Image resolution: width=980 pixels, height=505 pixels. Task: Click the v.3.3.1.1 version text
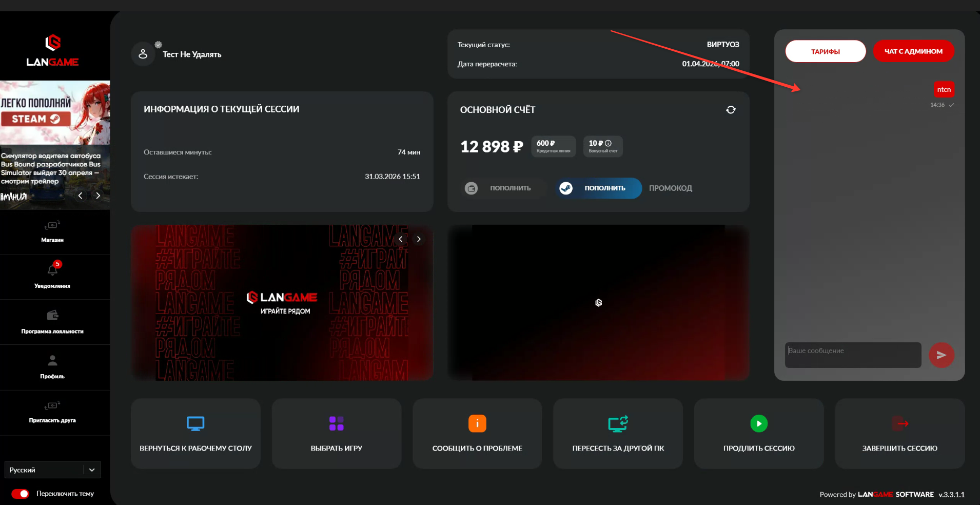[x=952, y=495]
